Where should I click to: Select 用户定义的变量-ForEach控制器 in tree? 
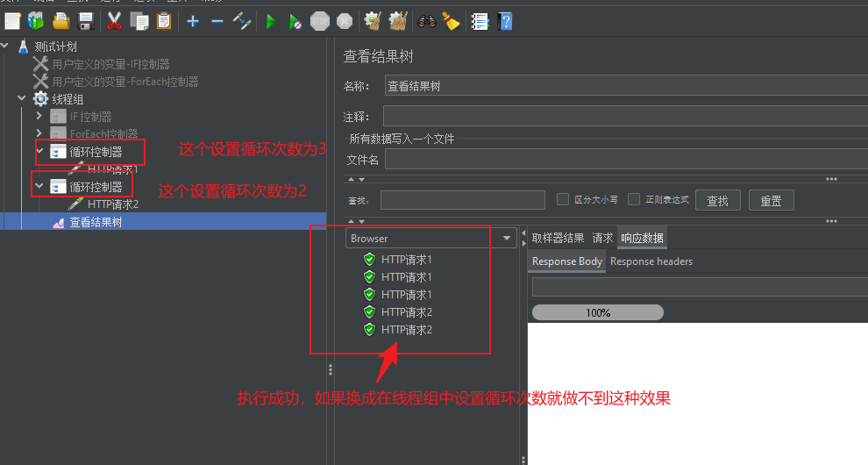click(x=125, y=82)
